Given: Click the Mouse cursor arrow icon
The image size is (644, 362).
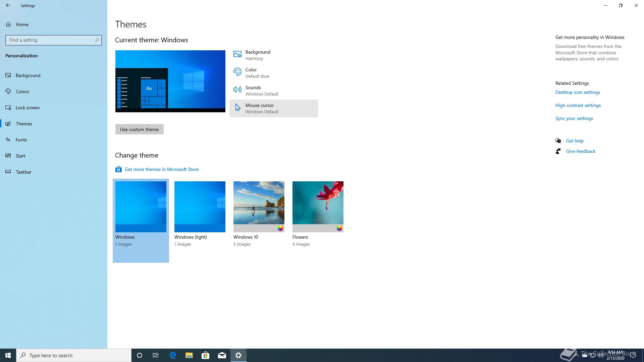Looking at the screenshot, I should coord(237,108).
